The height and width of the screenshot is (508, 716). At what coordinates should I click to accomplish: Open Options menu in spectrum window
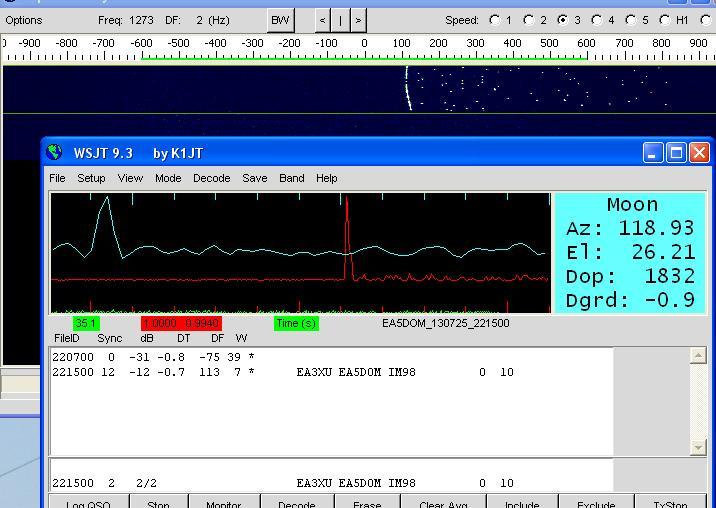[24, 21]
